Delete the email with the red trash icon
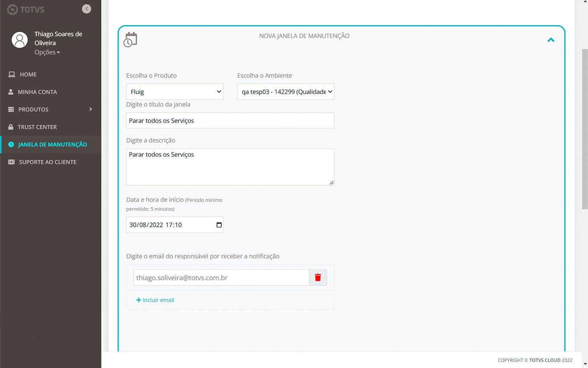This screenshot has height=368, width=588. [318, 278]
